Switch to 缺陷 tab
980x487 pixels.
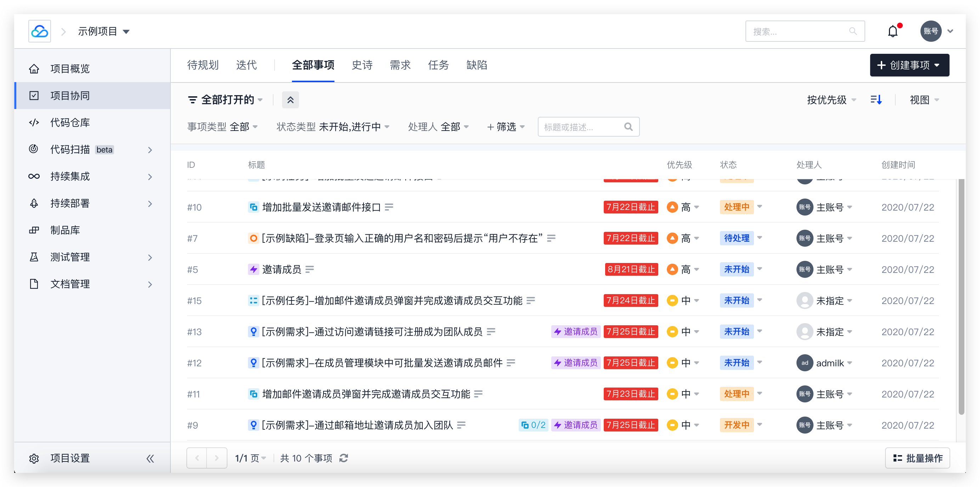(476, 65)
